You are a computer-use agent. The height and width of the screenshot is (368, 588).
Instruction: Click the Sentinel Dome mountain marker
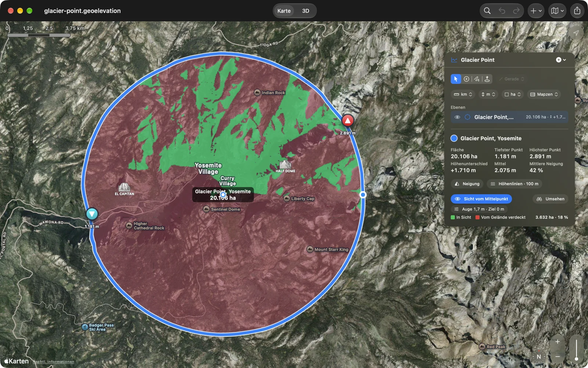point(207,209)
